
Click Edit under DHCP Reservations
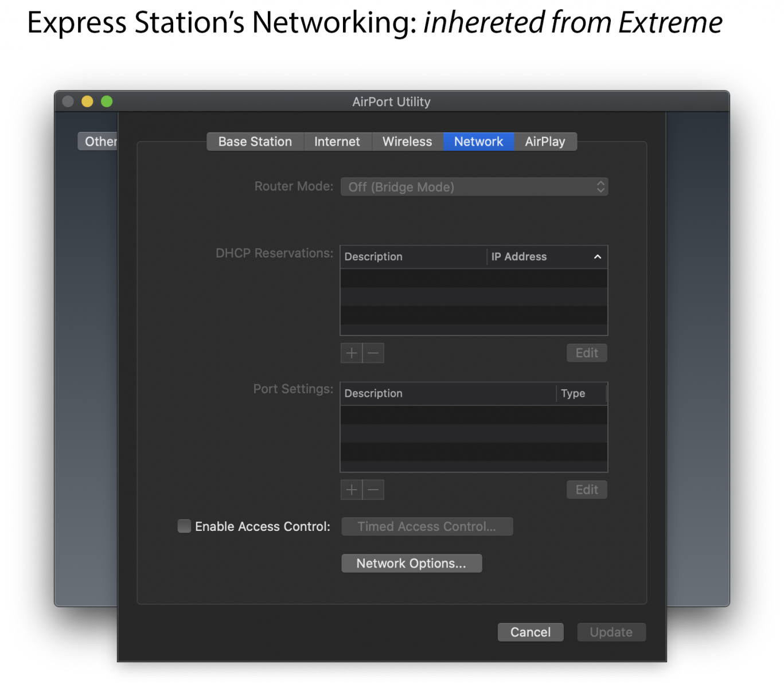587,353
